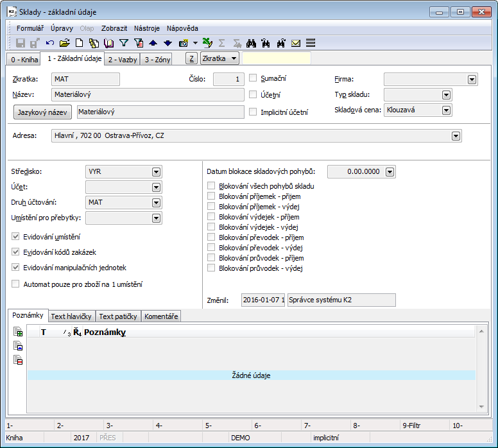Go to previous record with up arrow
This screenshot has height=448, width=498.
(x=153, y=43)
